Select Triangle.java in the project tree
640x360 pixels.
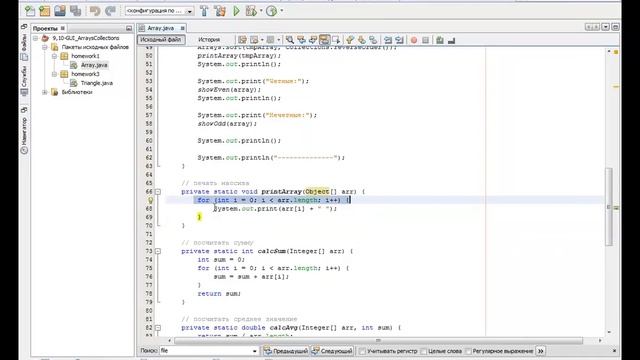tap(96, 83)
